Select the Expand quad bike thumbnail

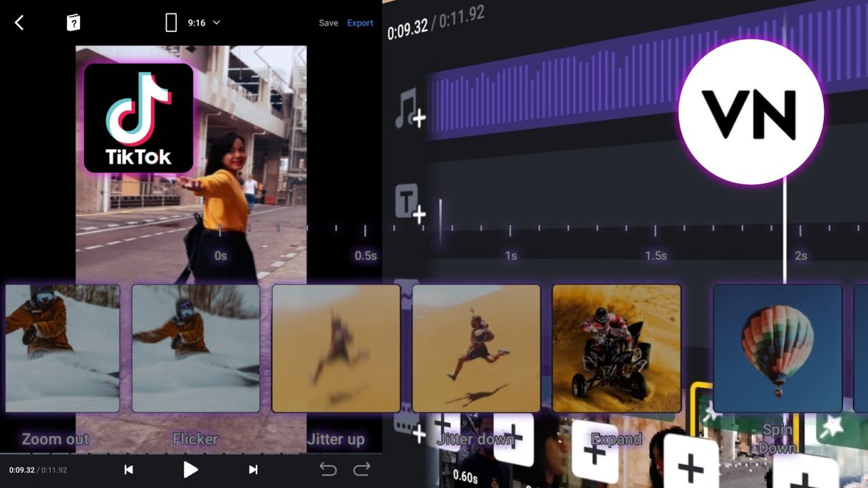coord(616,348)
